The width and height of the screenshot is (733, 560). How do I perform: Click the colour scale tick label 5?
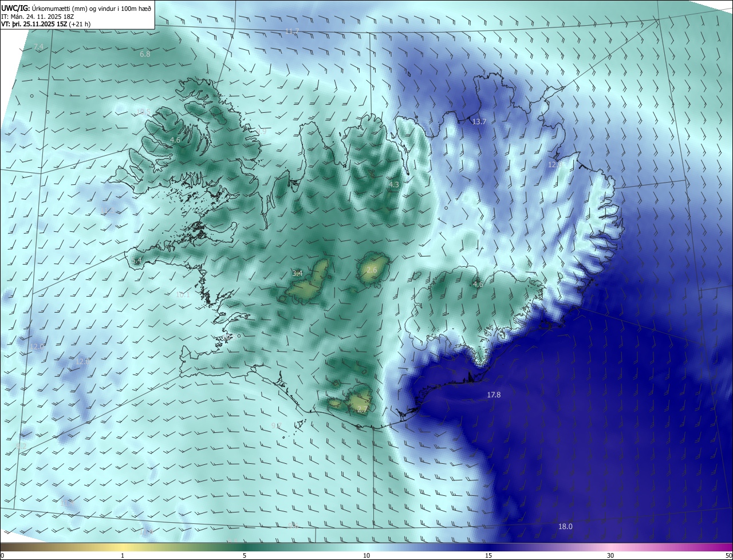click(245, 555)
